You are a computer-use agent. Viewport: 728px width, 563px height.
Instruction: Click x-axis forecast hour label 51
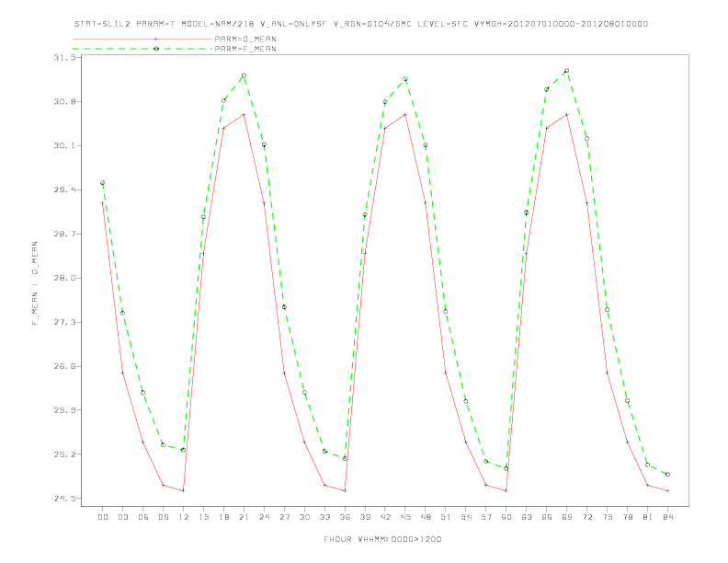pos(446,517)
